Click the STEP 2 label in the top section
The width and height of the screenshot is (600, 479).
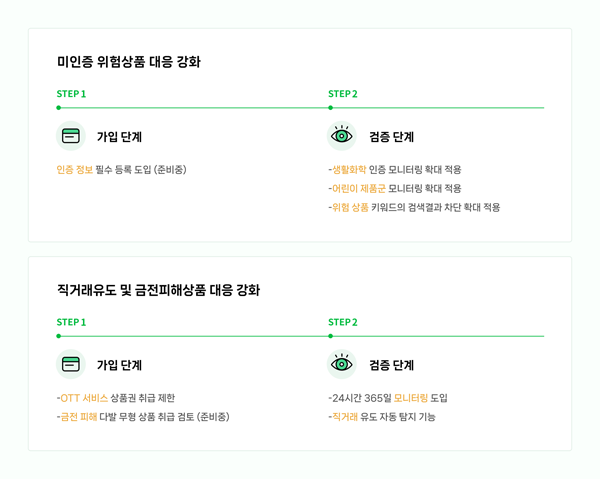(x=343, y=94)
